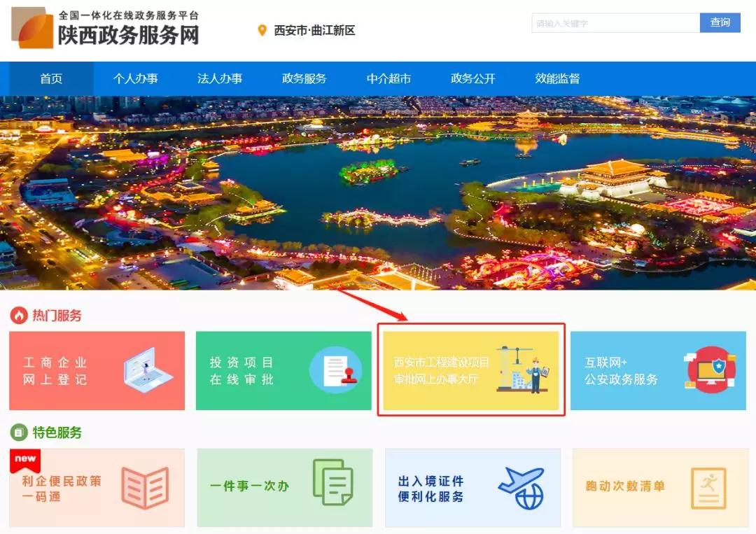Change location 西安市·曲江新区
Screen dimensions: 756x534
314,31
